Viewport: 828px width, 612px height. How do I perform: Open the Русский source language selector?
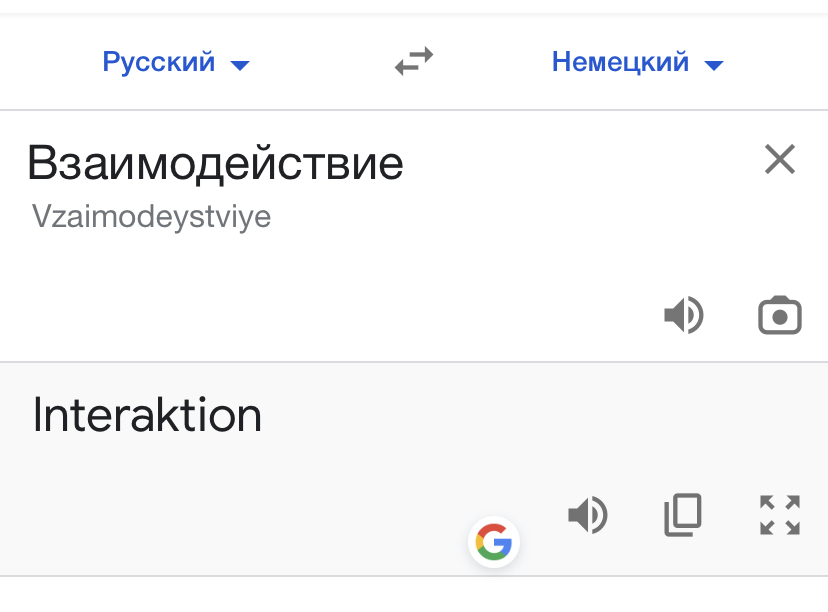pyautogui.click(x=159, y=63)
